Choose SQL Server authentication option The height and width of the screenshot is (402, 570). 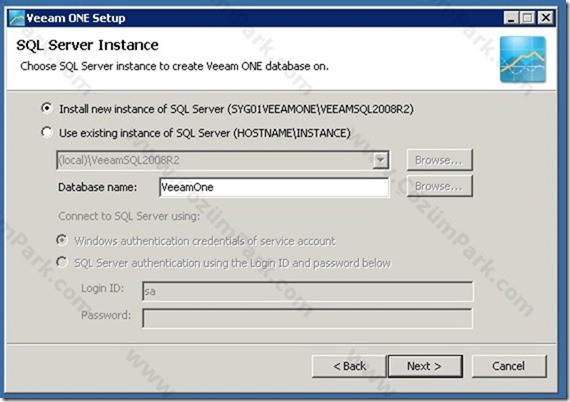pos(62,262)
